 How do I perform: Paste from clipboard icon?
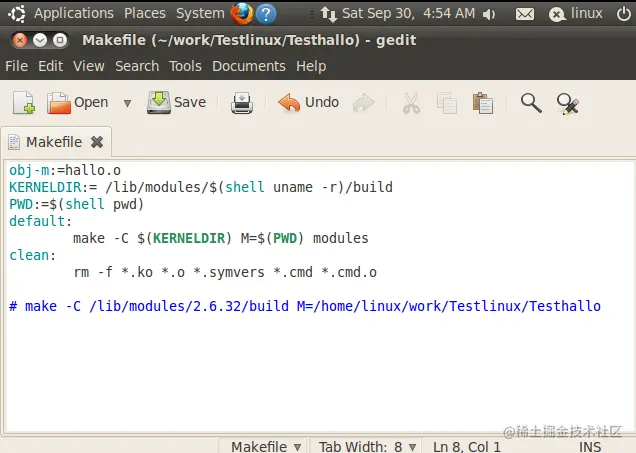point(483,103)
